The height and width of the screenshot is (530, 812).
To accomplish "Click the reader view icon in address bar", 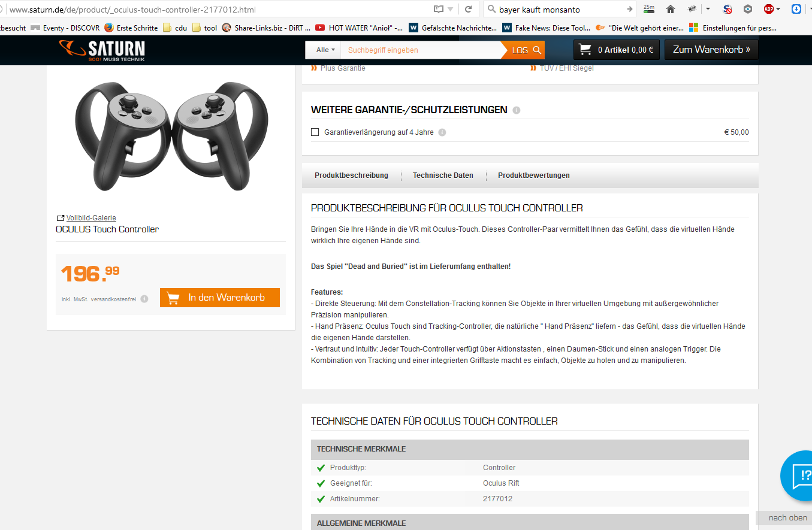I will pos(439,9).
